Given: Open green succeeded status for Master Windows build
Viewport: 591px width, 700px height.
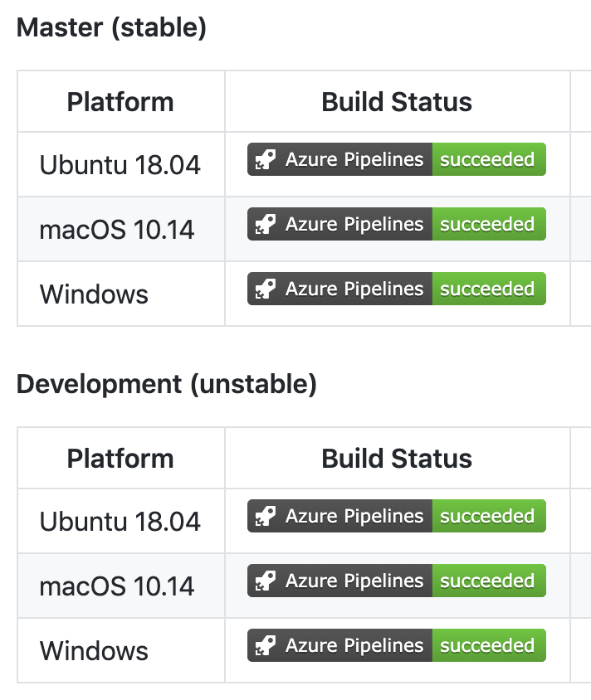Looking at the screenshot, I should [488, 289].
